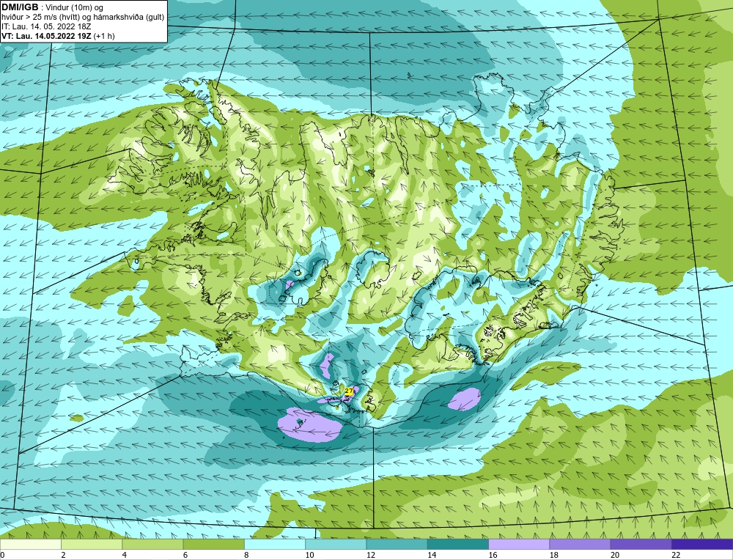Viewport: 733px width, 560px height.
Task: Click the 0-2 m/s pale yellow swatch
Action: click(30, 544)
